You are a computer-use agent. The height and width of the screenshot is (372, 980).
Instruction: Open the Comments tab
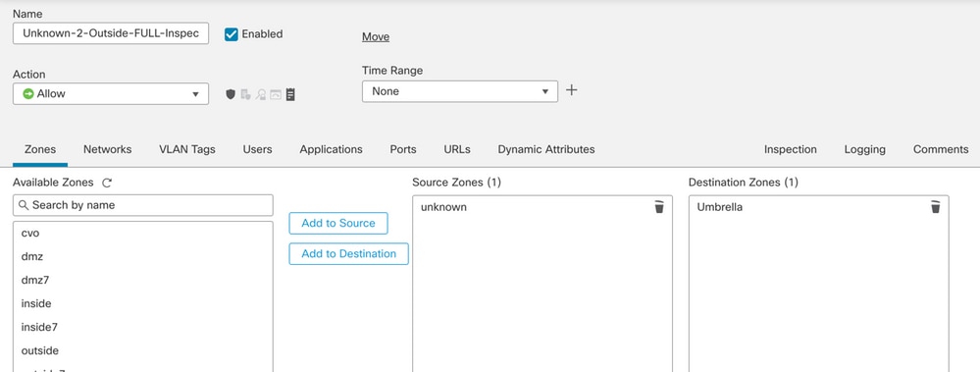[941, 149]
